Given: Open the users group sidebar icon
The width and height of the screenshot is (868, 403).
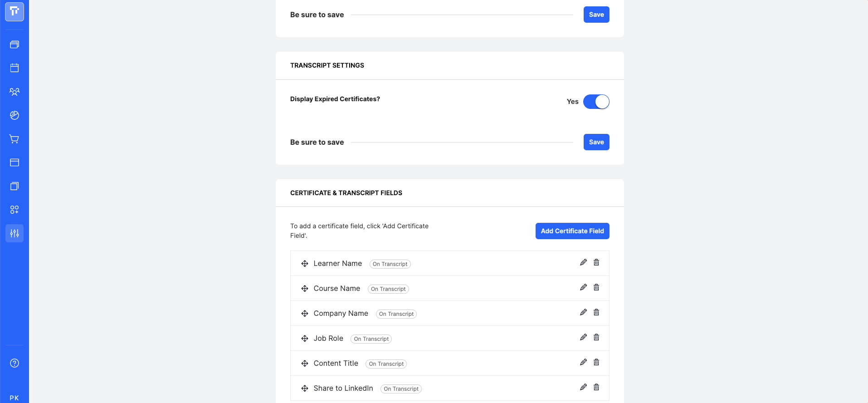Looking at the screenshot, I should (x=15, y=92).
